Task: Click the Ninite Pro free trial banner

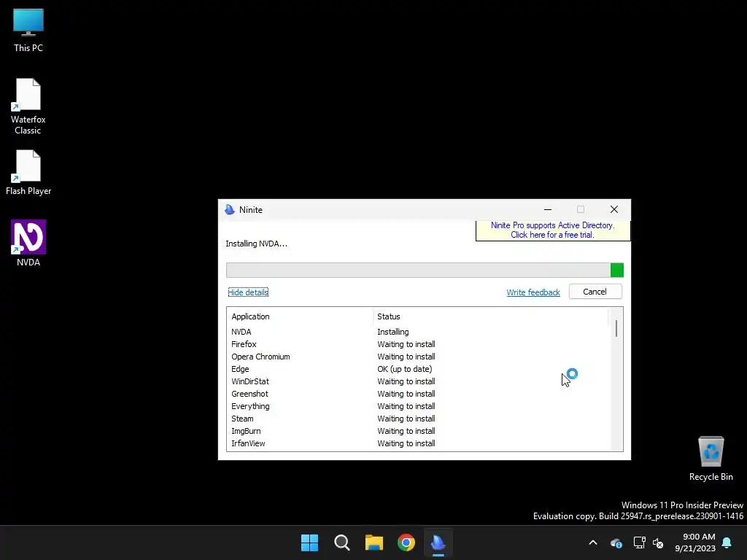Action: click(553, 230)
